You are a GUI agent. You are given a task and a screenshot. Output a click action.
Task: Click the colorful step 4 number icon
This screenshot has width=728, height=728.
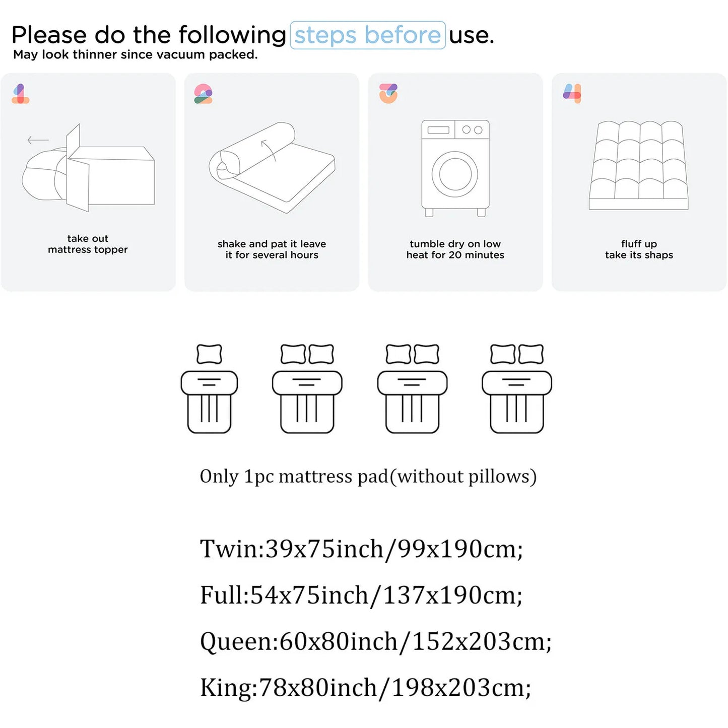pos(572,93)
